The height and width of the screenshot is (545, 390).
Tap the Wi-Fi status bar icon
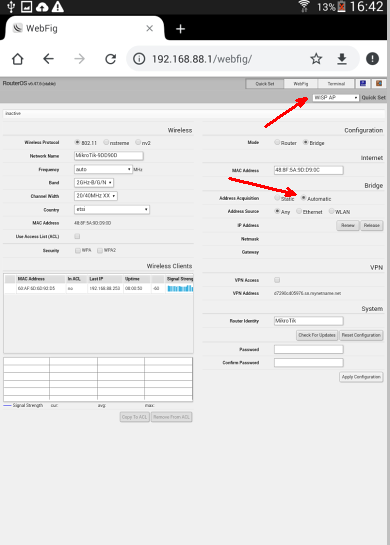point(304,6)
